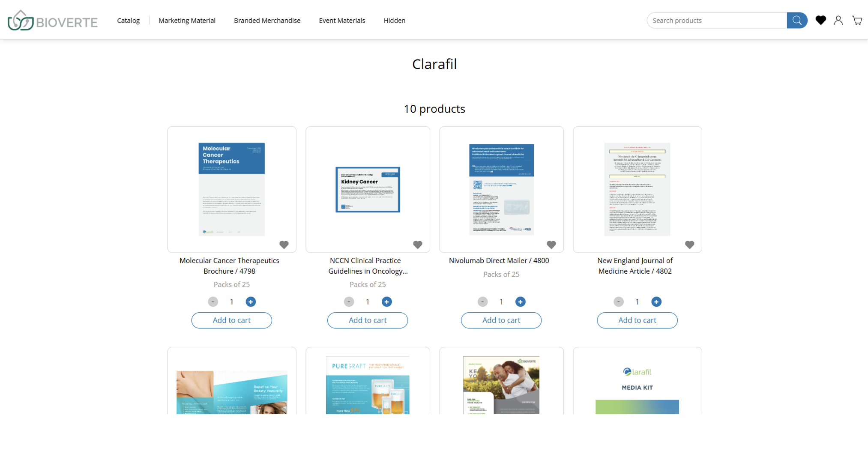The height and width of the screenshot is (454, 868).
Task: Click quantity value for Nivolumab Direct Mailer
Action: pos(501,302)
